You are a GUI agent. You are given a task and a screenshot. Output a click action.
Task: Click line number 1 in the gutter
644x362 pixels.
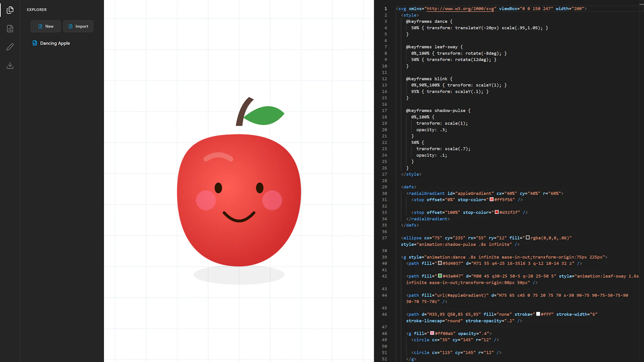(386, 8)
